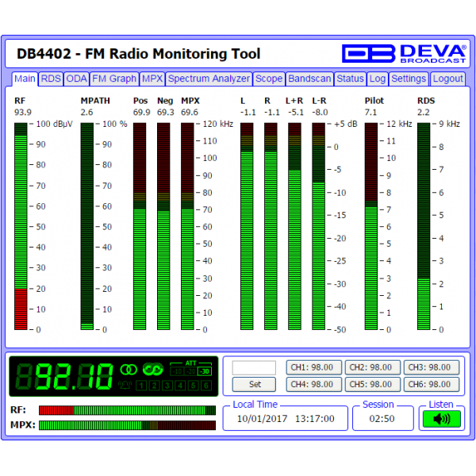The height and width of the screenshot is (476, 476).
Task: Open the RDS tab
Action: point(51,79)
